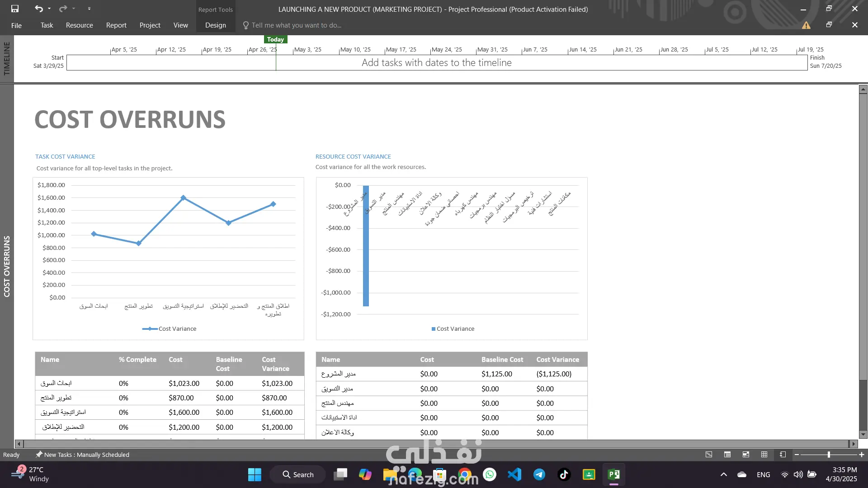Select the Report view icon in status bar
868x488 pixels.
tap(783, 455)
